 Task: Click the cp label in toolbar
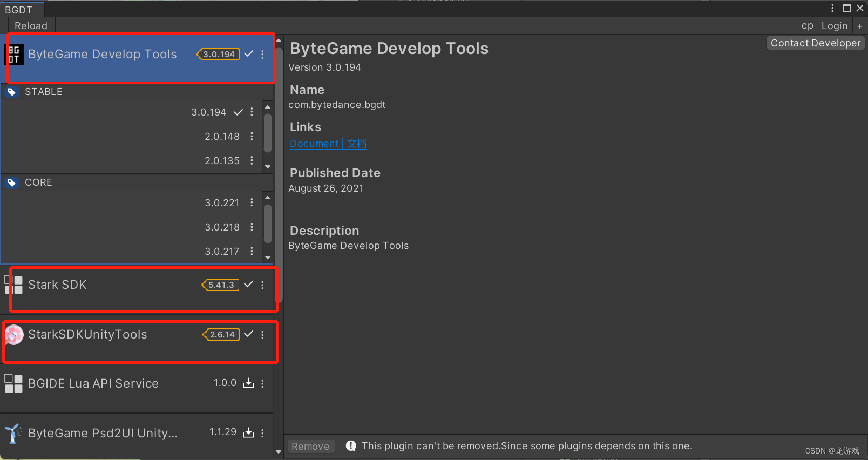(808, 26)
